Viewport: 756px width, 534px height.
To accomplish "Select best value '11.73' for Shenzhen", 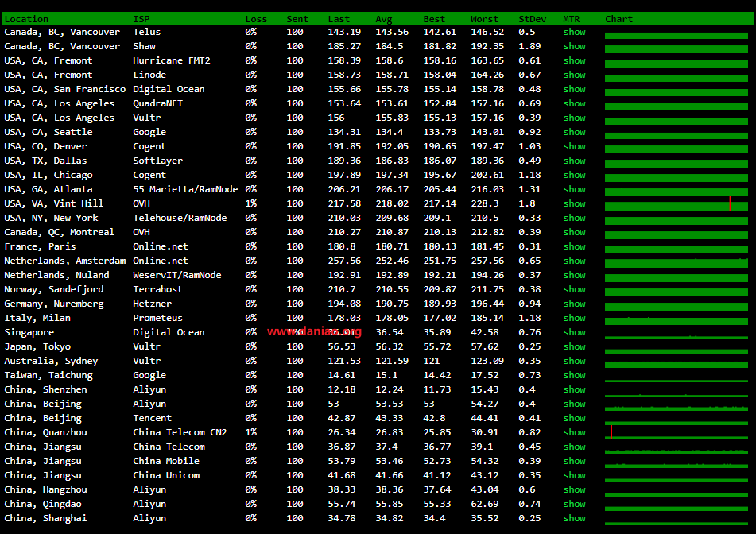I will pyautogui.click(x=436, y=389).
